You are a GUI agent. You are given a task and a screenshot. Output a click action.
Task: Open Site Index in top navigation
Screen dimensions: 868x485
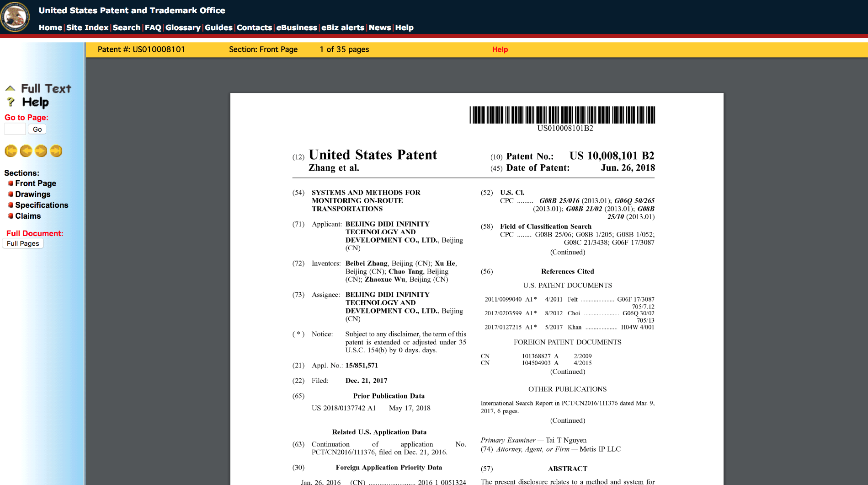click(87, 27)
